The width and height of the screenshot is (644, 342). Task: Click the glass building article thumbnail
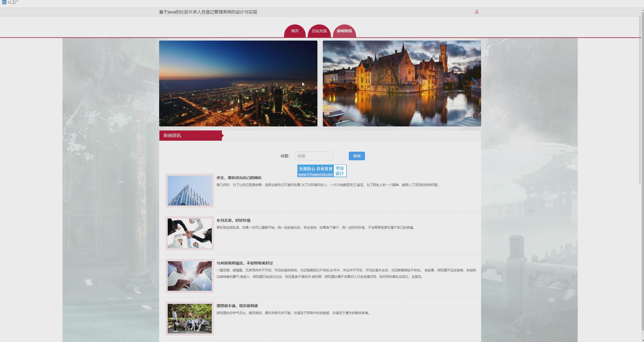189,191
